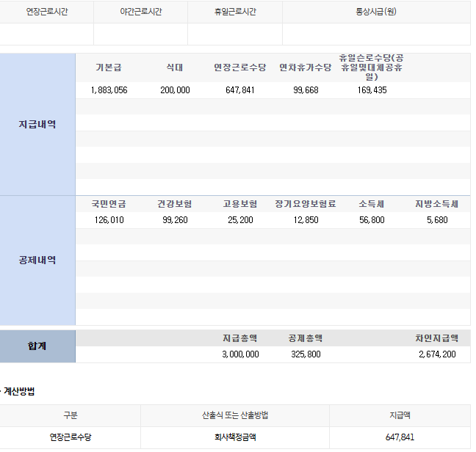Click the 장기요양보험료 amount 12,850
The width and height of the screenshot is (476, 452).
coord(306,220)
